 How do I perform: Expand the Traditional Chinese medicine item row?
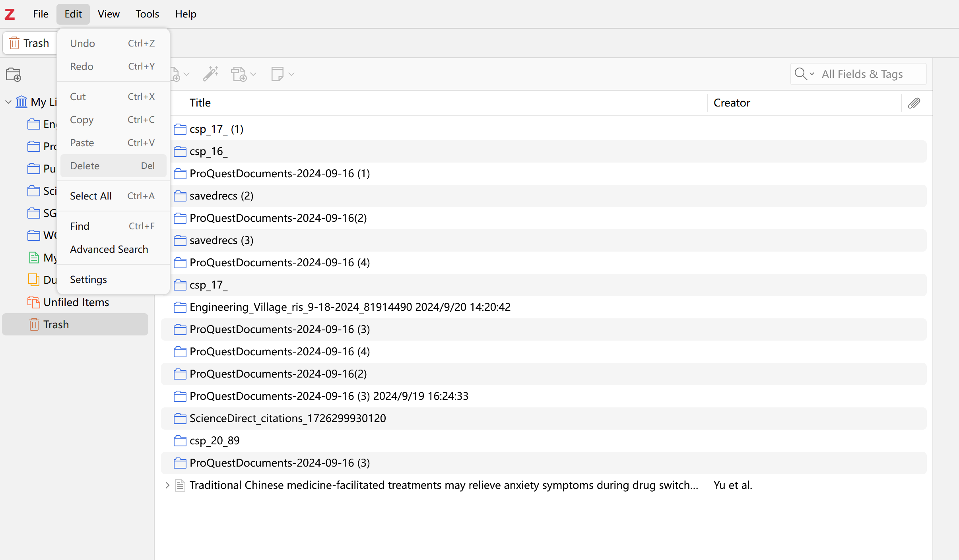pyautogui.click(x=167, y=485)
